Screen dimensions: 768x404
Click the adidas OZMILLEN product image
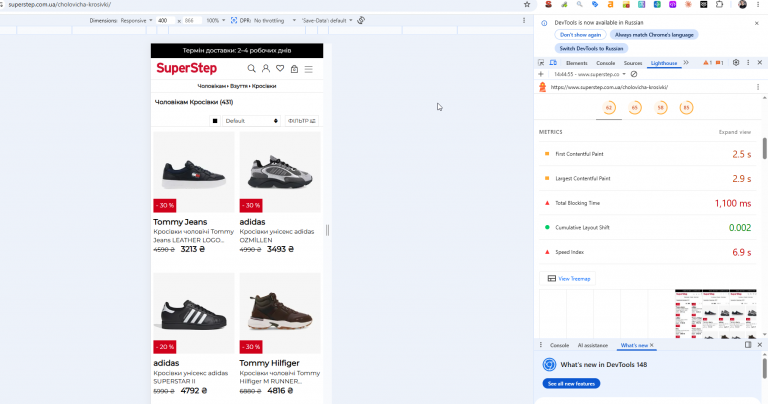[280, 172]
